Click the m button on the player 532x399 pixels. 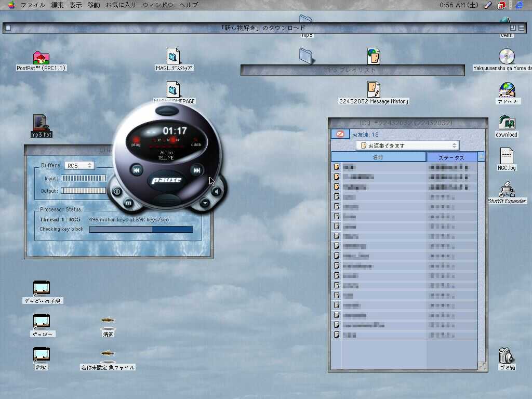[x=128, y=203]
